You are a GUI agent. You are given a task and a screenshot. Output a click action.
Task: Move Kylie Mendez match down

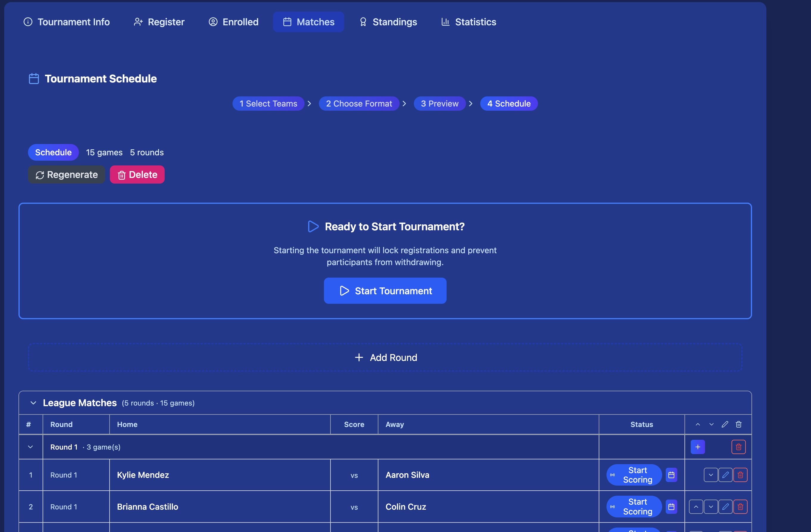click(711, 475)
